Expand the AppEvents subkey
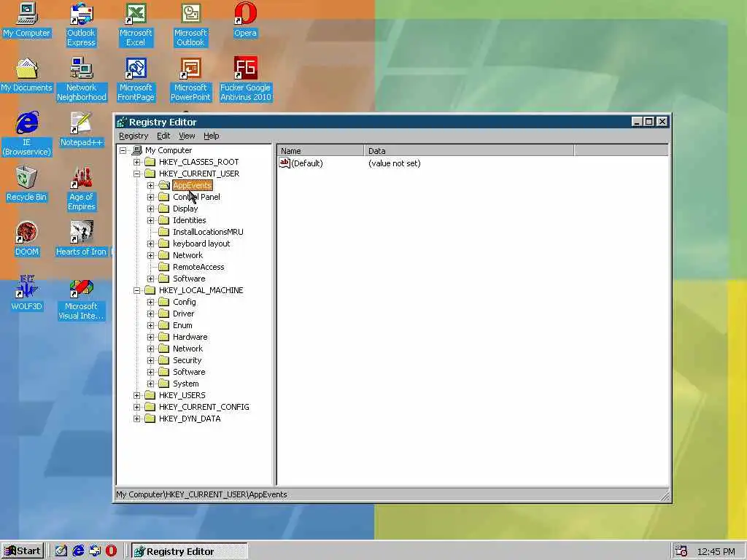The image size is (747, 560). click(x=150, y=186)
